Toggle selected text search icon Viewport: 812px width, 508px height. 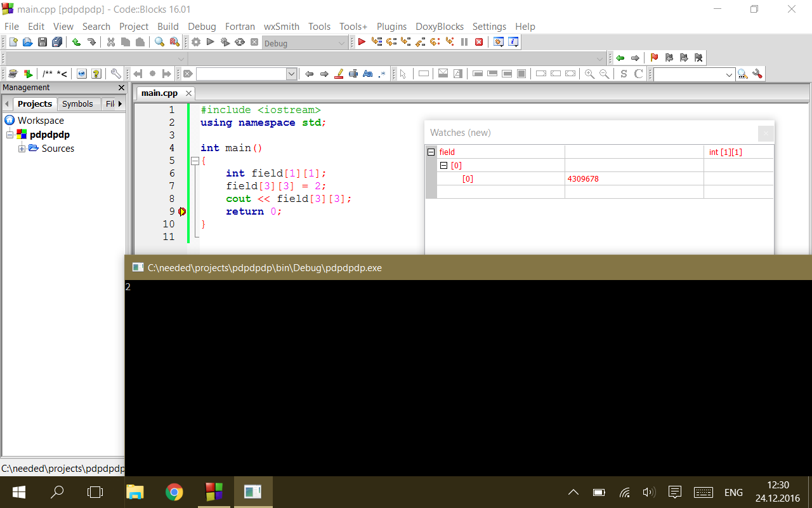coord(353,74)
